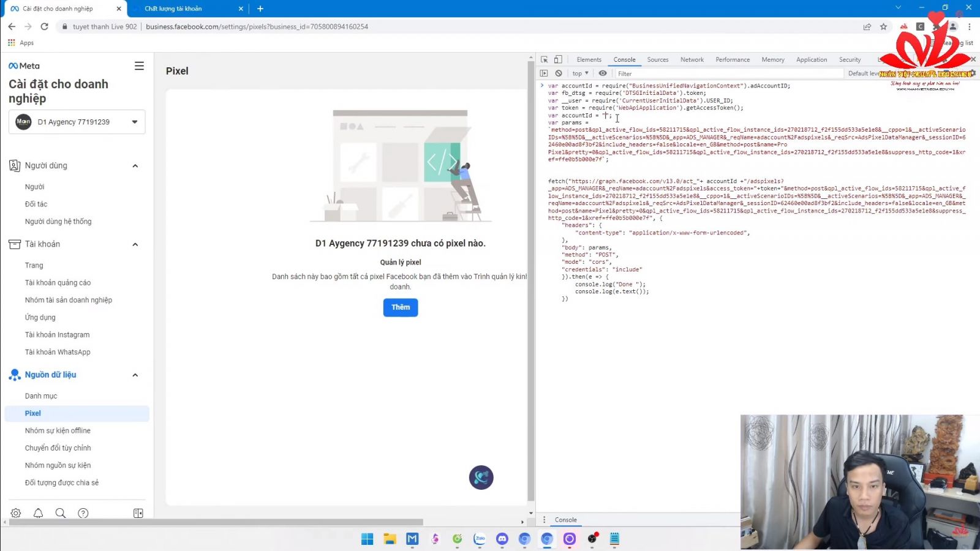Click the browser forward arrow

[x=28, y=26]
